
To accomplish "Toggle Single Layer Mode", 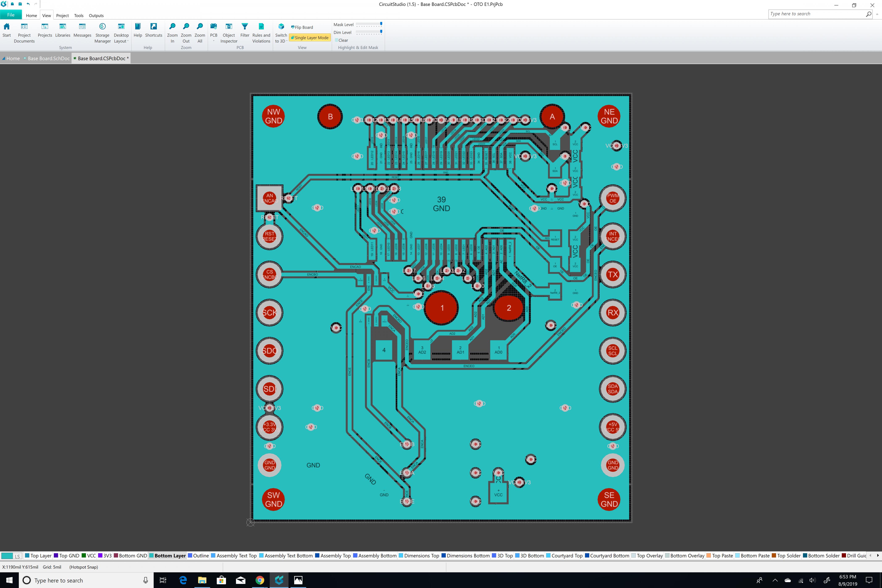I will pos(309,38).
